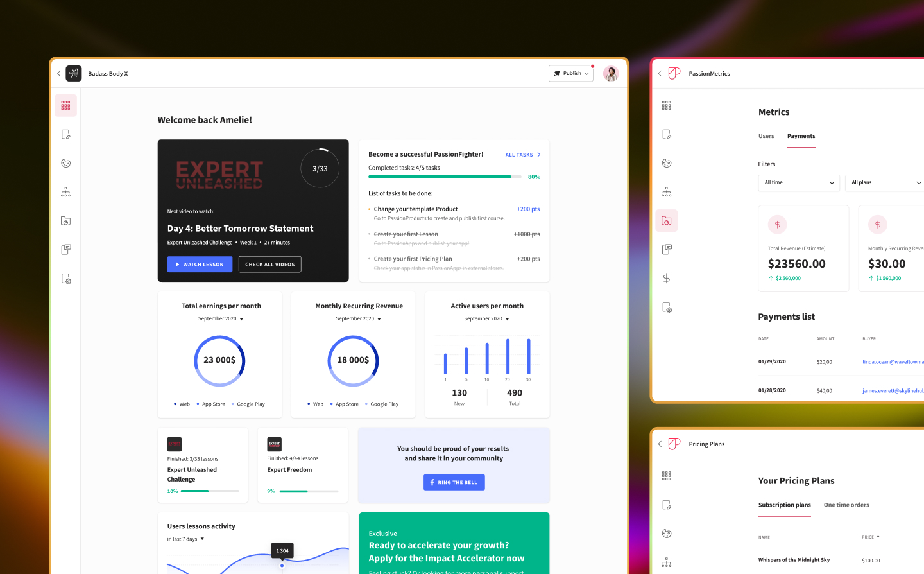The height and width of the screenshot is (574, 924).
Task: Click the dollar sign icon in PassionMetrics sidebar
Action: pyautogui.click(x=667, y=278)
